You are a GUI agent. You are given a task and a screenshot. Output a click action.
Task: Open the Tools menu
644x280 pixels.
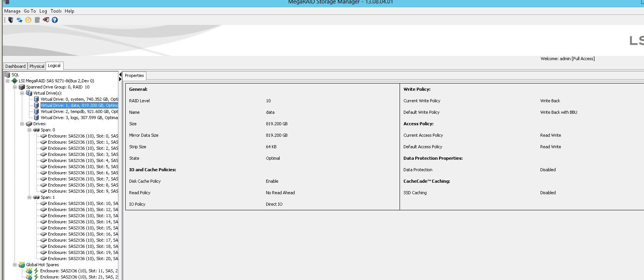tap(56, 11)
